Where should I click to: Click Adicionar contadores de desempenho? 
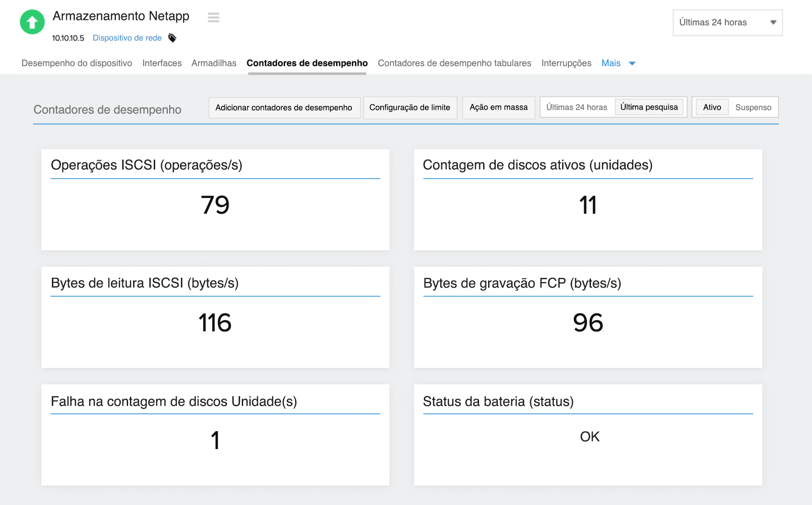tap(284, 107)
